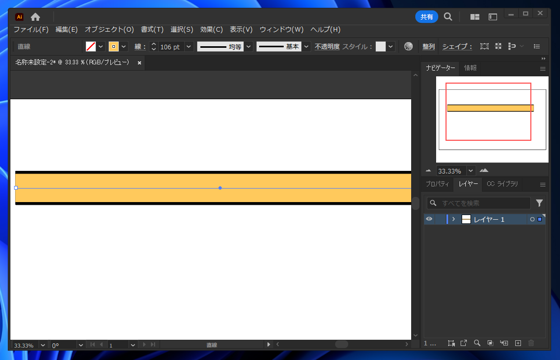The width and height of the screenshot is (560, 360).
Task: Click the Navigator zoom out icon
Action: (429, 171)
